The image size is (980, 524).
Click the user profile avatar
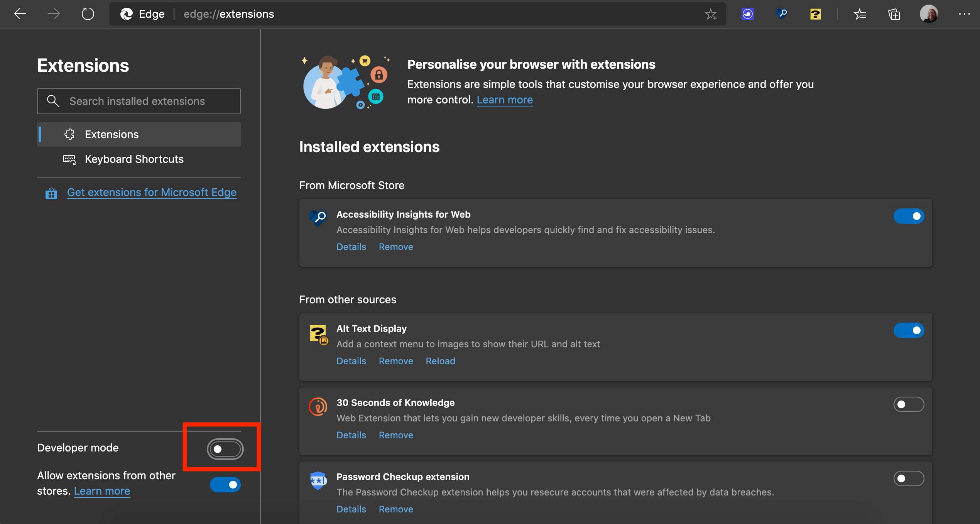coord(929,14)
